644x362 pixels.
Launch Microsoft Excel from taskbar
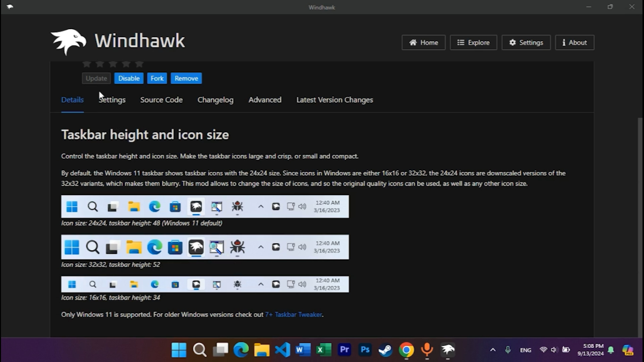pyautogui.click(x=324, y=350)
